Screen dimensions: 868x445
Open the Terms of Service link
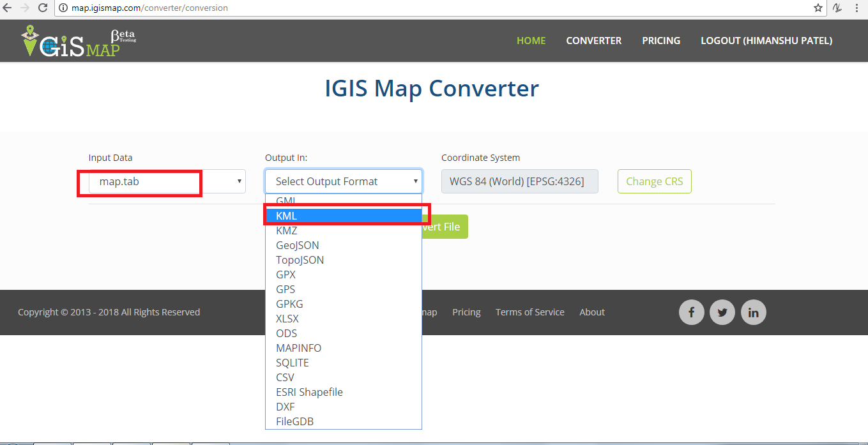530,312
